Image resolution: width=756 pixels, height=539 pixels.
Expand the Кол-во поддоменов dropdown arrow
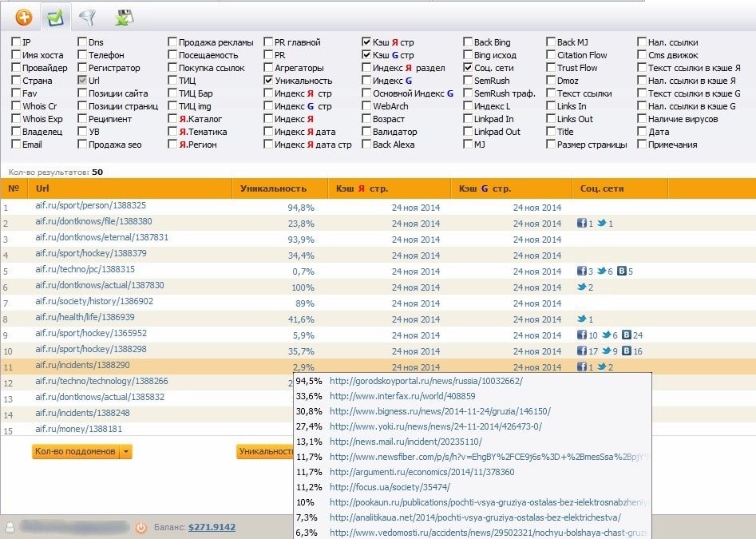(x=126, y=452)
